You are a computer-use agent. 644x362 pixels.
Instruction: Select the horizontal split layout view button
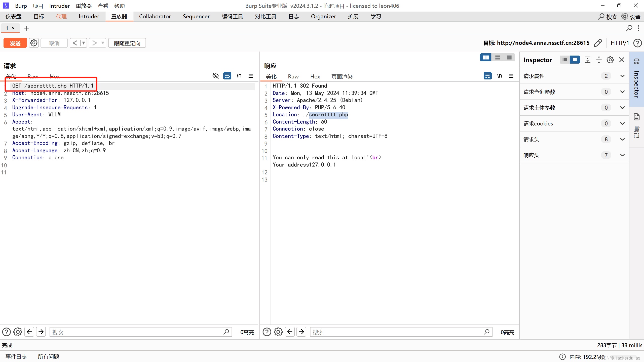[x=497, y=58]
